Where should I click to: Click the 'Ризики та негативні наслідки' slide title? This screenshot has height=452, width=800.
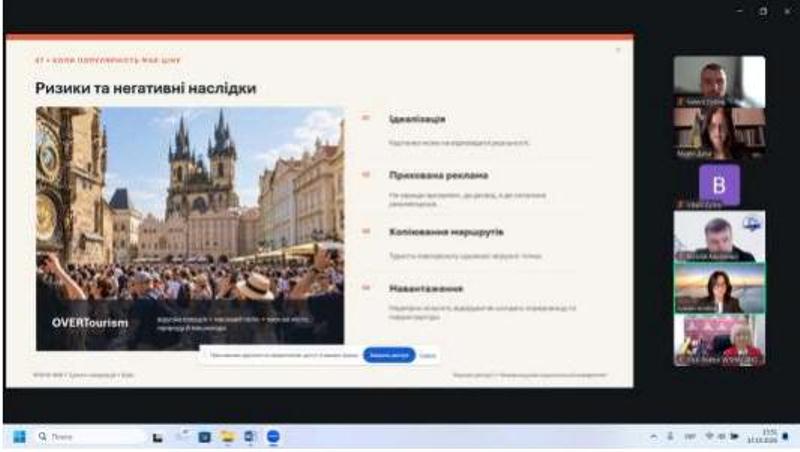[x=146, y=88]
